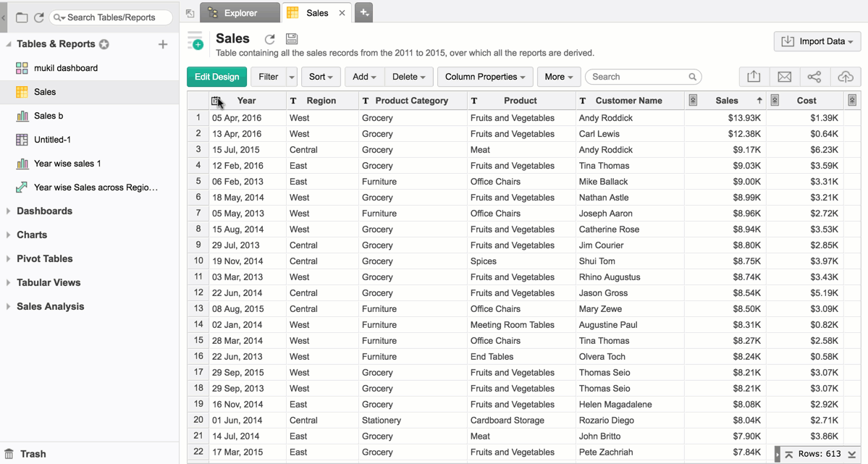Expand the Dashboards section
868x464 pixels.
point(9,211)
